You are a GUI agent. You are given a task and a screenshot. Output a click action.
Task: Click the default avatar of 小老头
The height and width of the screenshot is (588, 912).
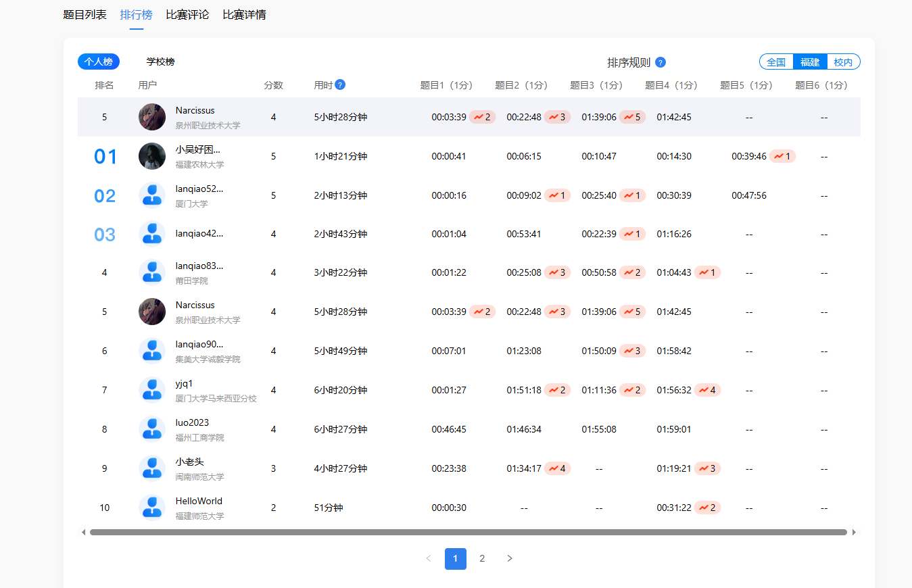[x=152, y=468]
